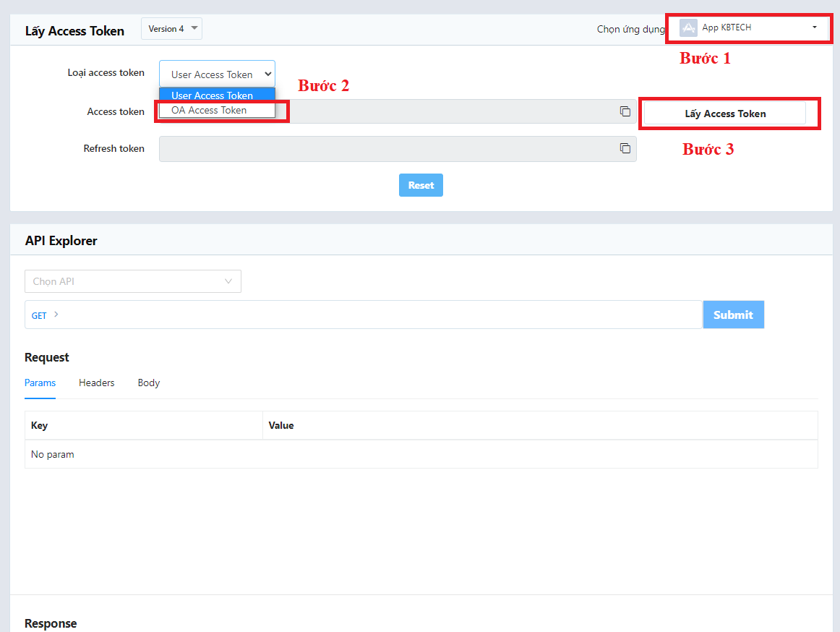Open the Body request tab
The height and width of the screenshot is (632, 840).
pyautogui.click(x=148, y=383)
